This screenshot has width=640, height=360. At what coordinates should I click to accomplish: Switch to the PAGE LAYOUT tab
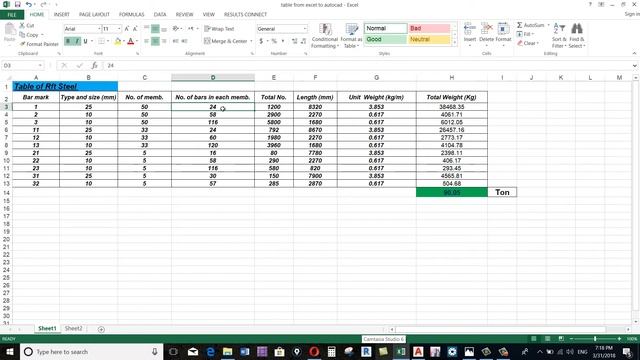(x=94, y=15)
